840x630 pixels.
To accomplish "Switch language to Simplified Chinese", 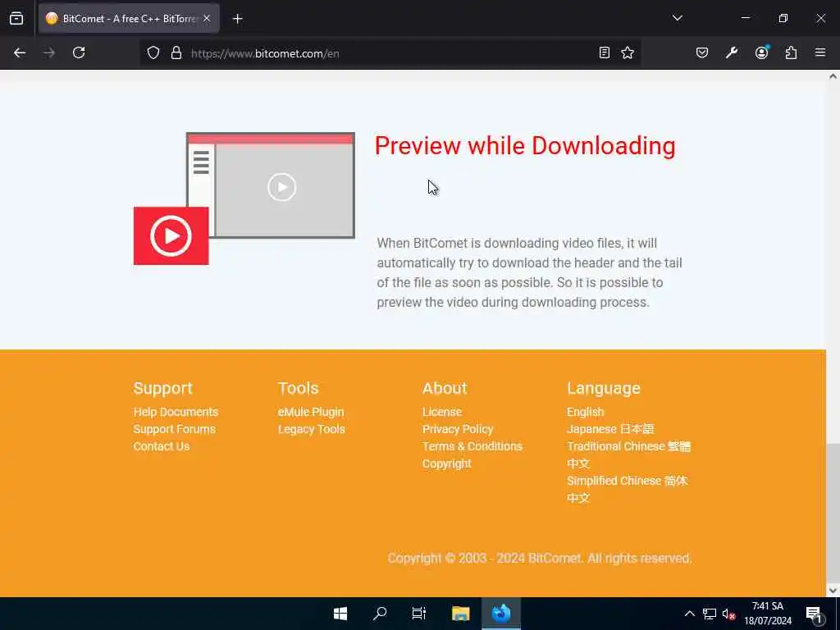I will 627,489.
